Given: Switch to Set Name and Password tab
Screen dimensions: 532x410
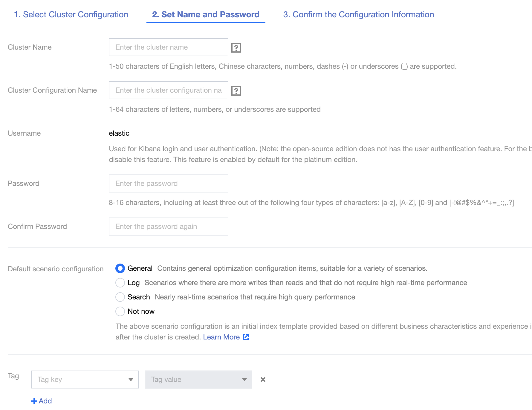Looking at the screenshot, I should pos(206,14).
